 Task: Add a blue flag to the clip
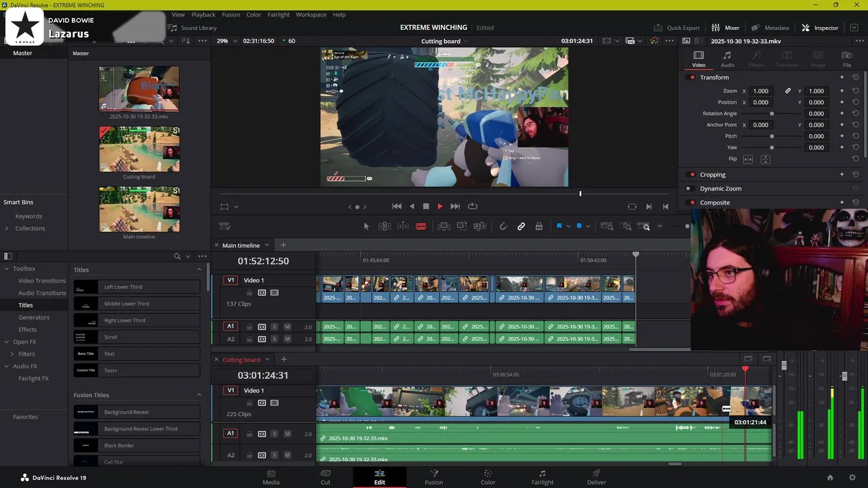tap(559, 226)
